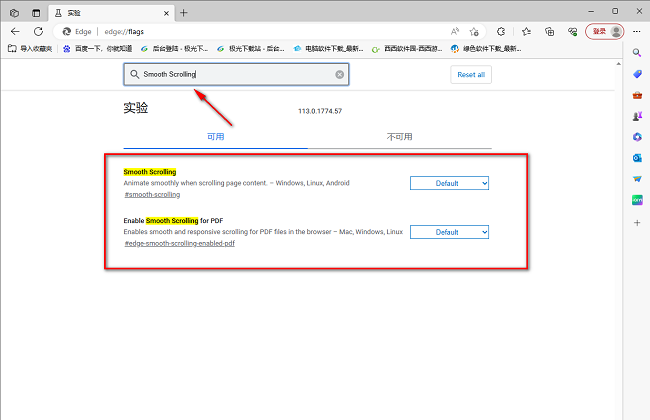The width and height of the screenshot is (650, 420).
Task: Open sidebar search icon
Action: (637, 53)
